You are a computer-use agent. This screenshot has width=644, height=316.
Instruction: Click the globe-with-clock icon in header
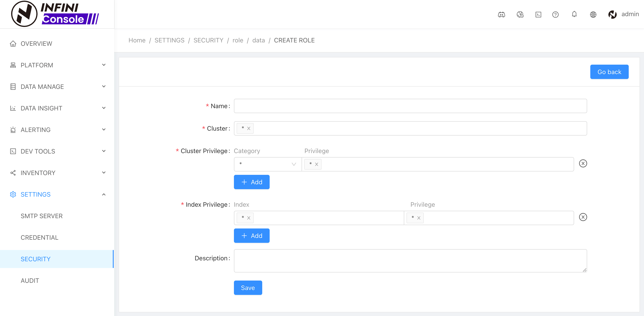click(x=520, y=15)
